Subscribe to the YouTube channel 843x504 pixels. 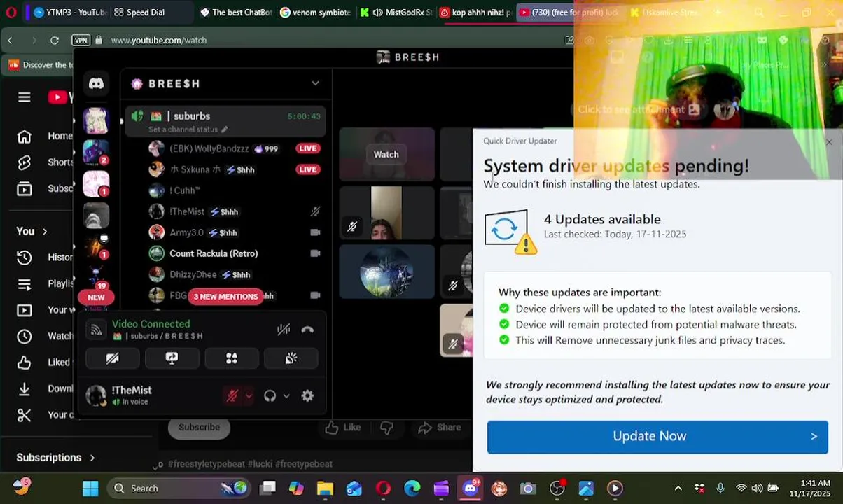pos(199,427)
